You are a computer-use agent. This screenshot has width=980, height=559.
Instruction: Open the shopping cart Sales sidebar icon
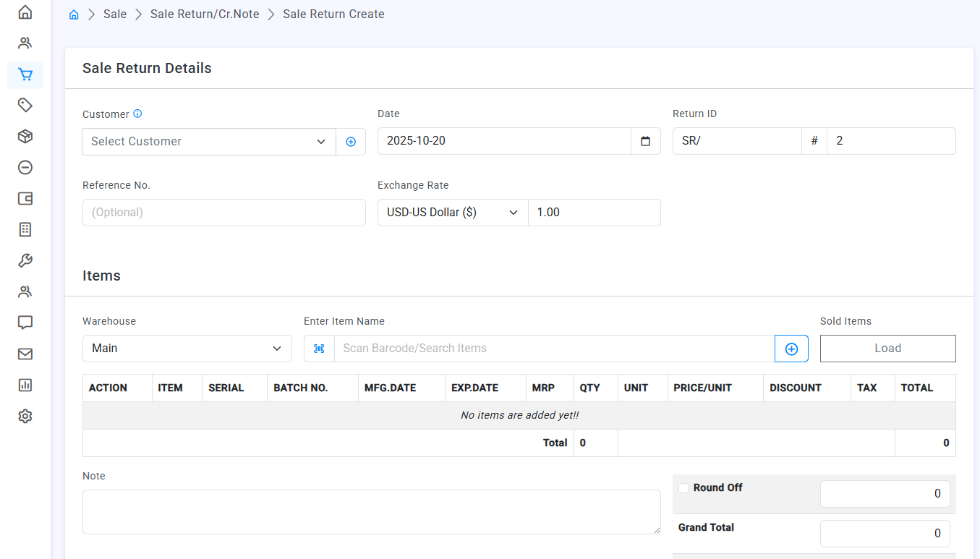pos(25,74)
